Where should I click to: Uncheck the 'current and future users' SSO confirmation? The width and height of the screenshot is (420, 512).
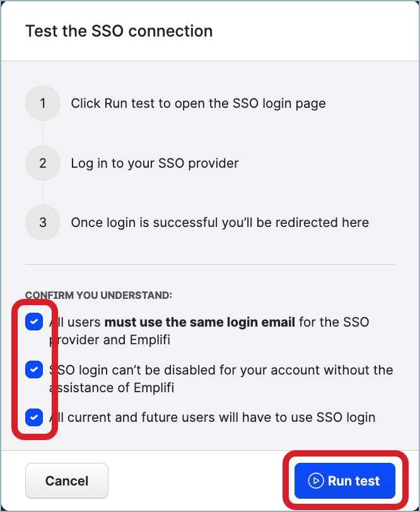(x=34, y=417)
